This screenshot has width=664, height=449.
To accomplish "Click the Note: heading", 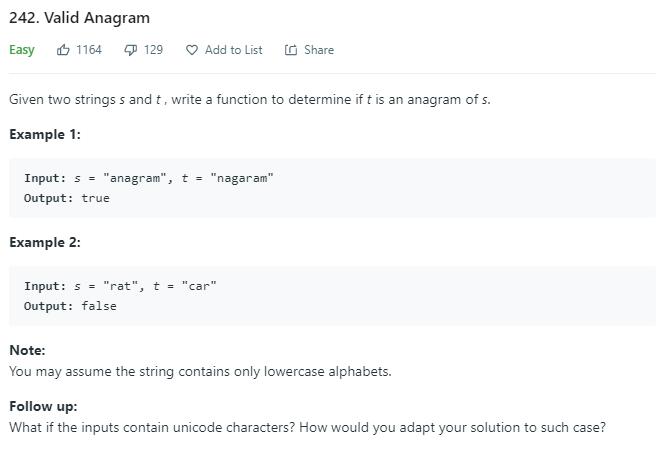I will pos(27,351).
